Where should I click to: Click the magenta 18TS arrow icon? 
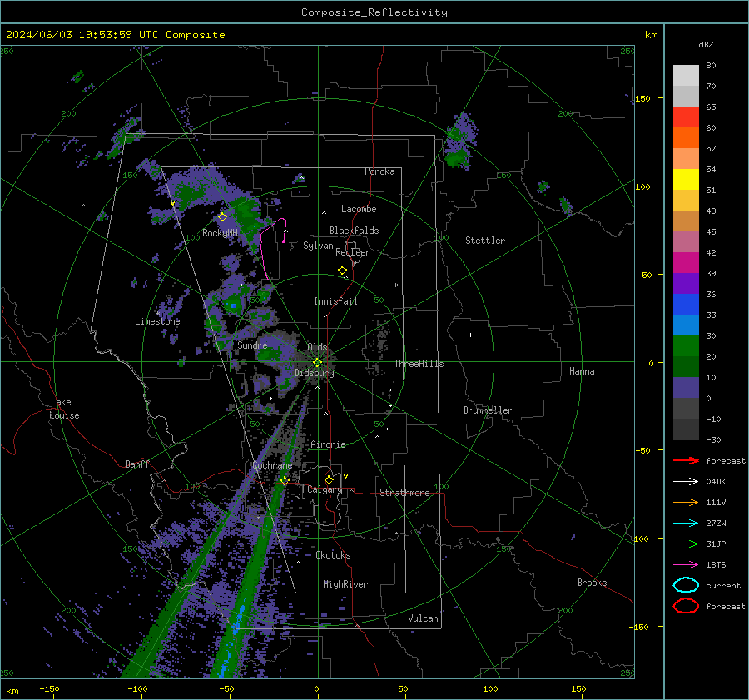tap(686, 564)
